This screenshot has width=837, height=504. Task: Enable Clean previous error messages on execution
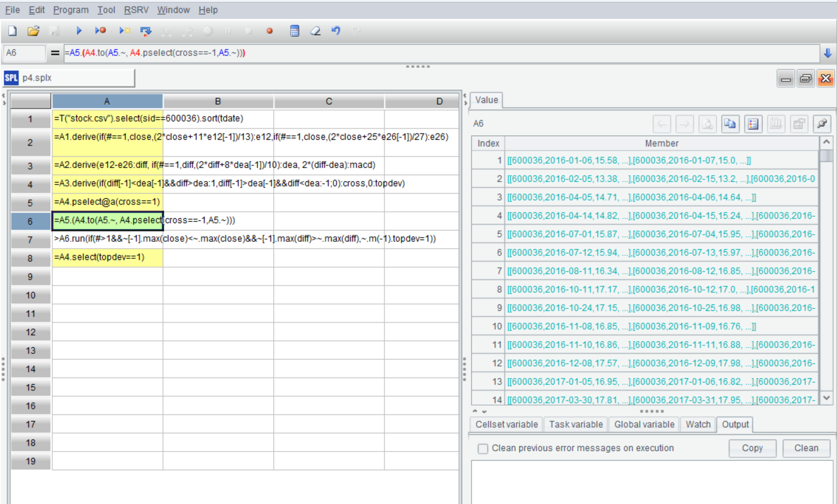pyautogui.click(x=483, y=448)
